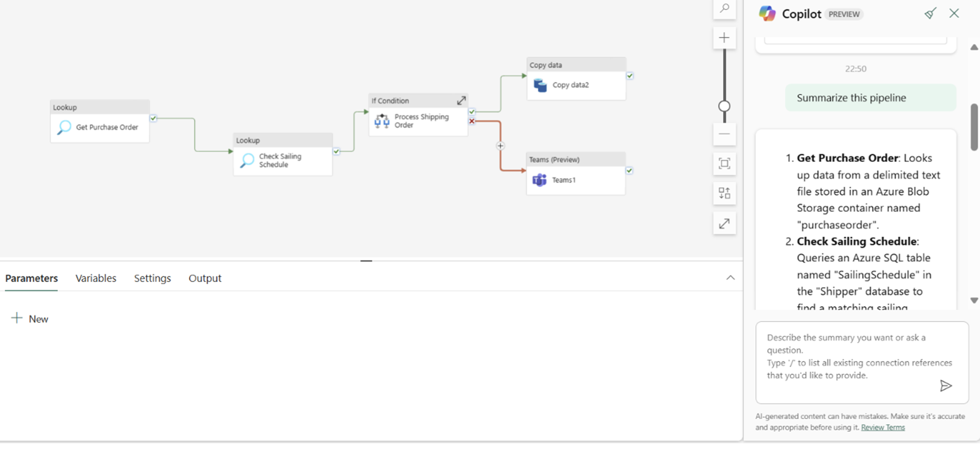The height and width of the screenshot is (454, 980).
Task: Select the Settings tab
Action: (152, 278)
